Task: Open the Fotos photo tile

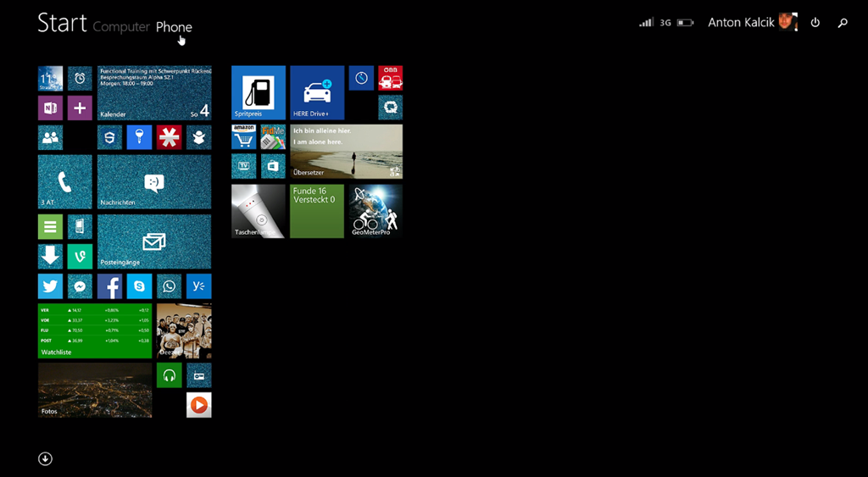Action: click(x=95, y=390)
